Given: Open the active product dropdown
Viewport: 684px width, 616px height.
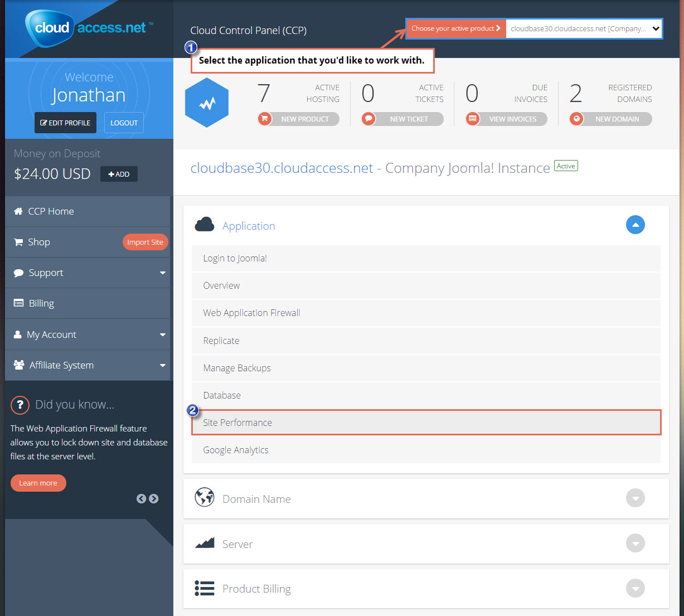Looking at the screenshot, I should coord(584,28).
